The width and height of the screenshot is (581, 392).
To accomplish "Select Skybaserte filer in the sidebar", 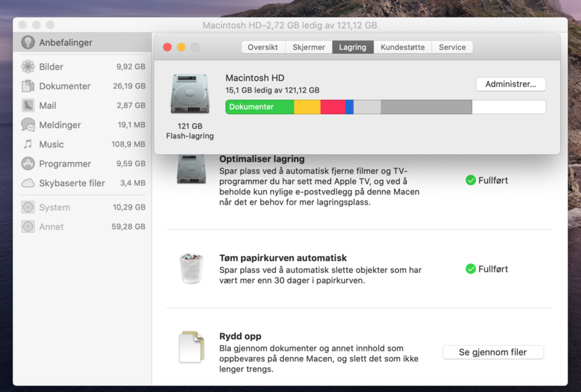I will coord(83,183).
